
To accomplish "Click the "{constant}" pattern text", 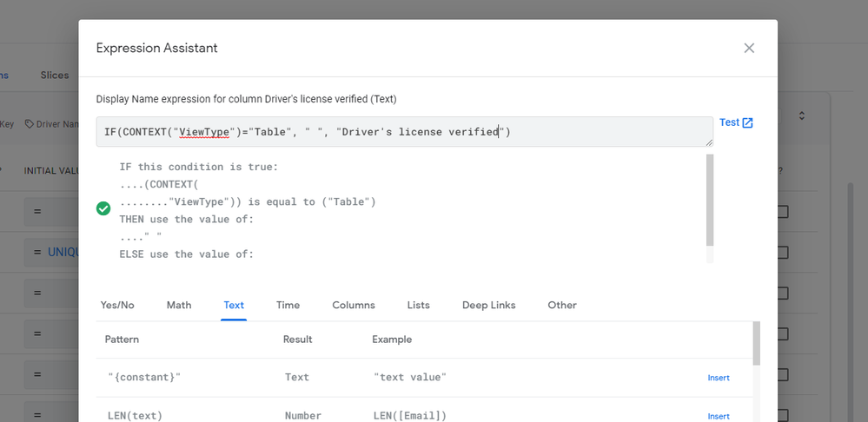I will coord(144,377).
